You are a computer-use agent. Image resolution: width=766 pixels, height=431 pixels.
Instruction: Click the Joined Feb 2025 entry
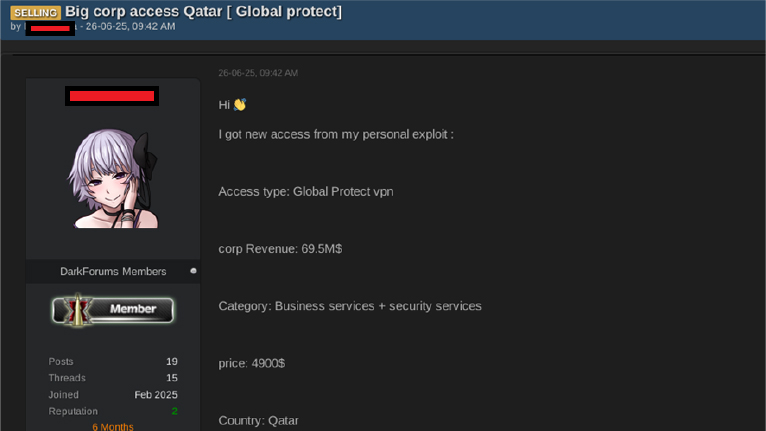tap(113, 394)
